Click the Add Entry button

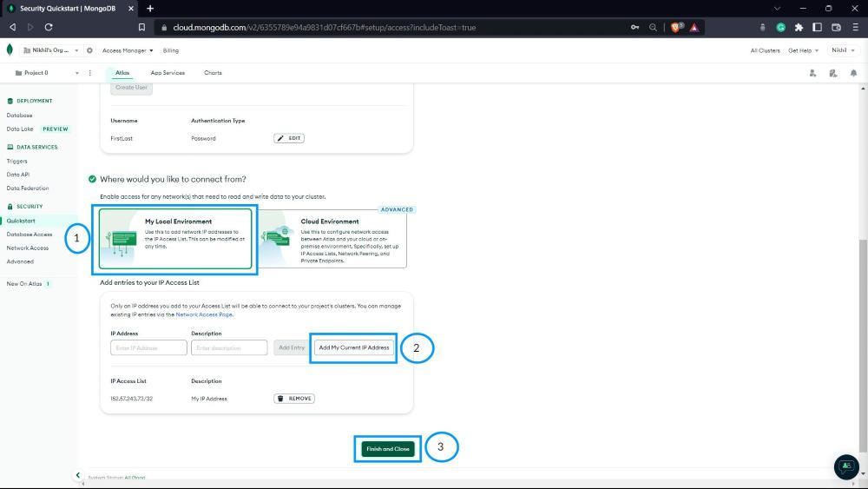pyautogui.click(x=291, y=347)
